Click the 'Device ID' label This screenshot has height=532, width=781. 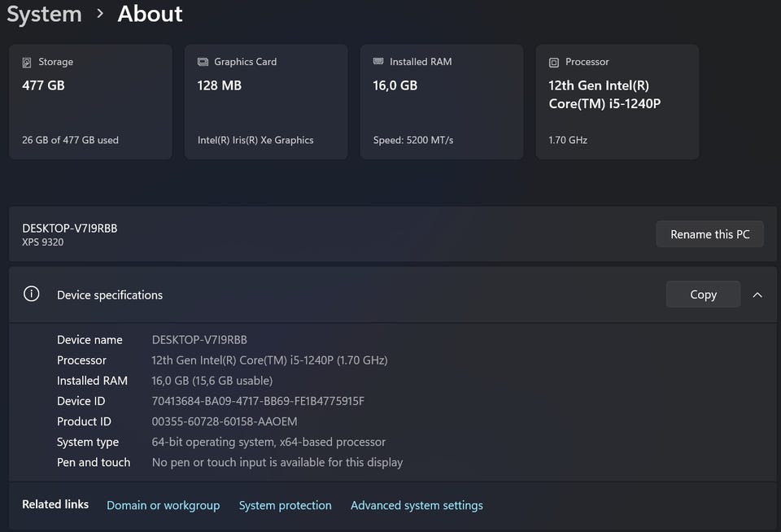[81, 401]
